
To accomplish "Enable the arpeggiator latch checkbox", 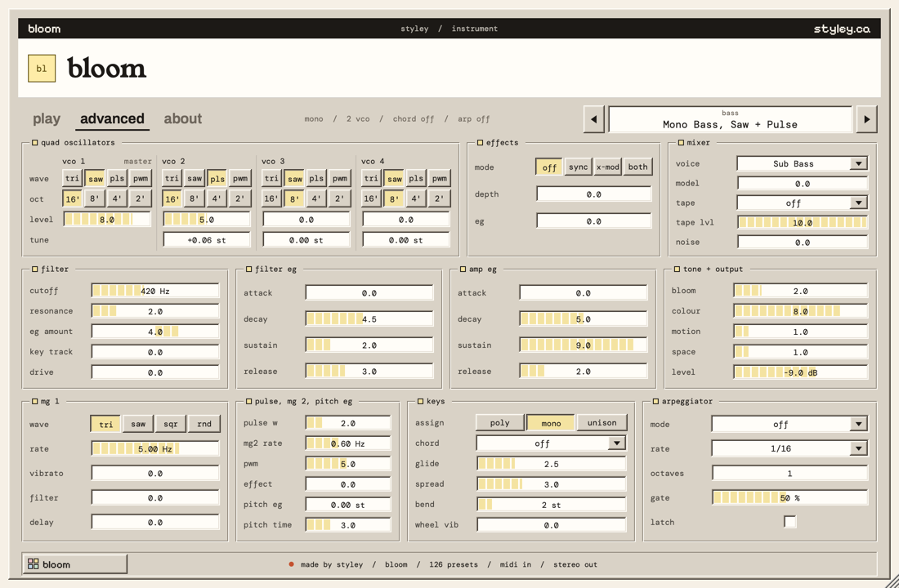I will (x=790, y=522).
